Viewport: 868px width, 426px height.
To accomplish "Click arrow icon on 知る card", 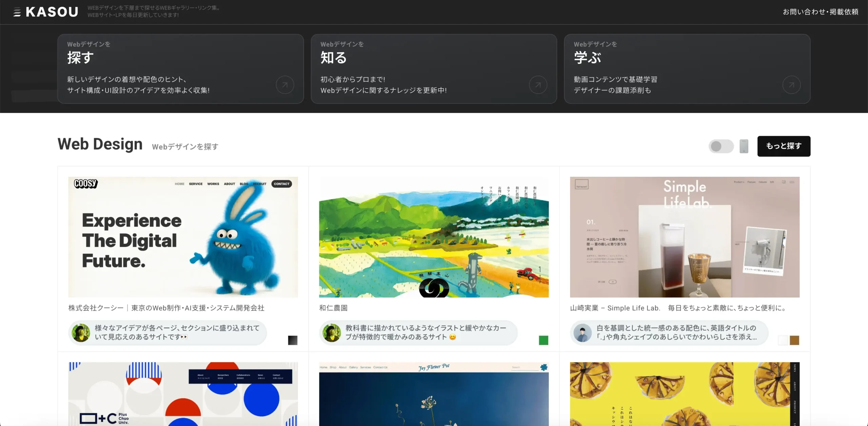I will click(x=538, y=85).
